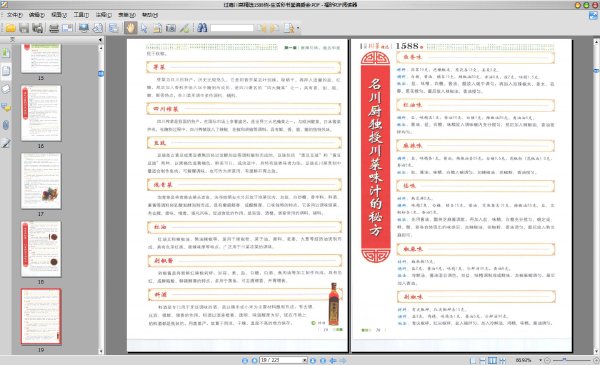Select the pencil typewriter tool
The image size is (600, 365).
click(184, 28)
